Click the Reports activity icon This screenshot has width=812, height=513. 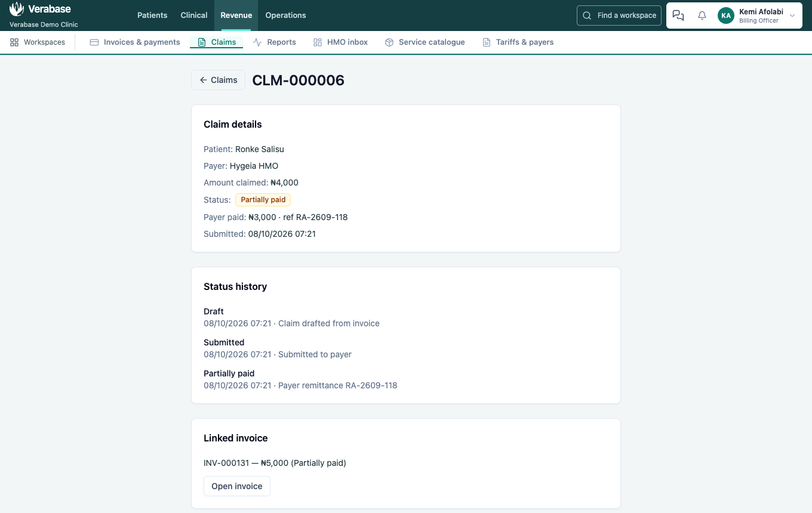tap(257, 42)
